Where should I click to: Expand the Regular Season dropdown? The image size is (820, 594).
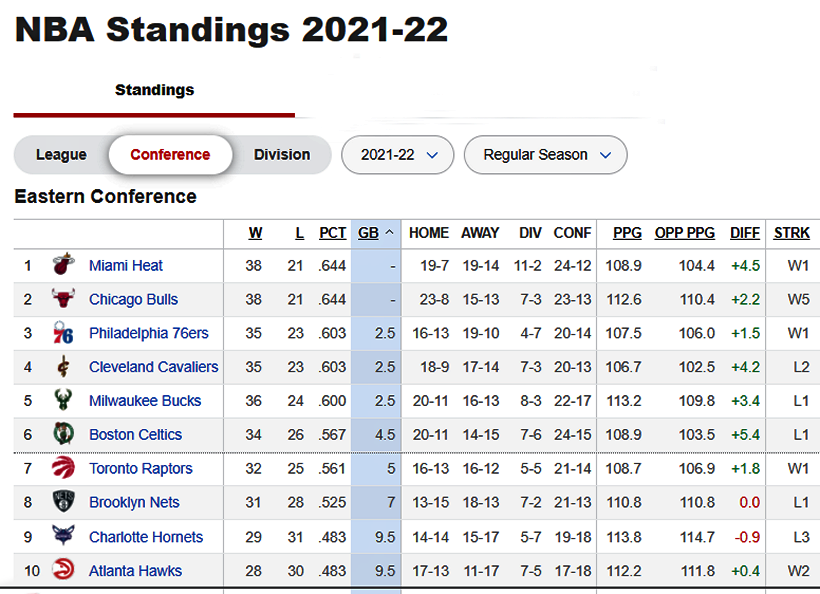coord(546,155)
